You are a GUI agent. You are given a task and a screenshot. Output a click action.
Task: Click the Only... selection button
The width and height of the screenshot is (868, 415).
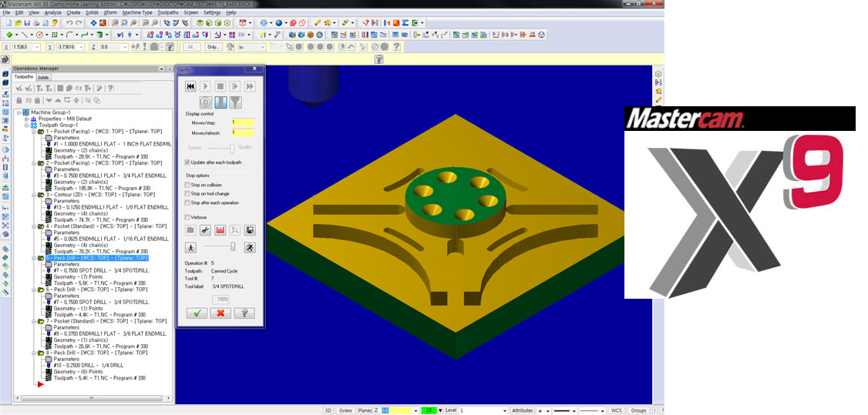pyautogui.click(x=214, y=48)
